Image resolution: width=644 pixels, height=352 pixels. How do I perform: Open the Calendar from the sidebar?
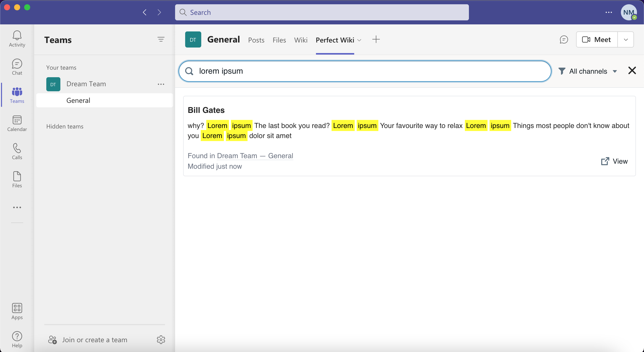[x=17, y=123]
